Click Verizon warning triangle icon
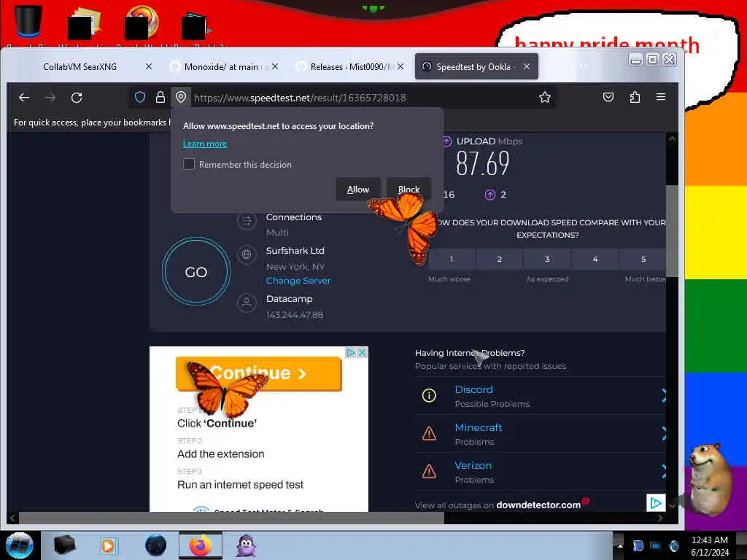The height and width of the screenshot is (560, 747). click(x=429, y=472)
